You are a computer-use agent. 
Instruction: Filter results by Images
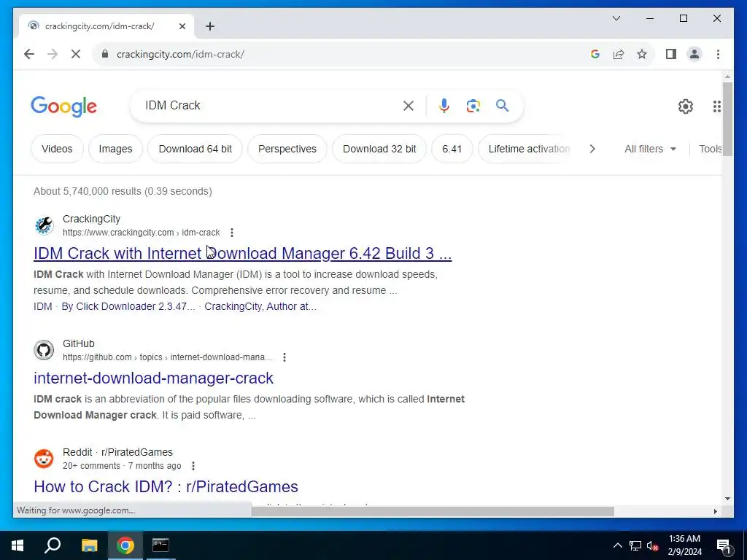[x=115, y=149]
